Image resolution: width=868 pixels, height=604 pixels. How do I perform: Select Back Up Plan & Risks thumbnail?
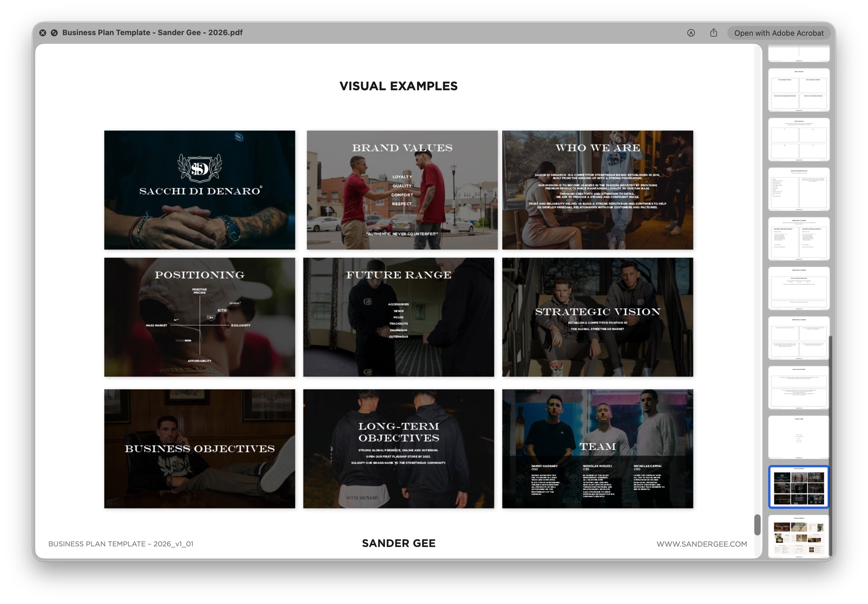[799, 387]
